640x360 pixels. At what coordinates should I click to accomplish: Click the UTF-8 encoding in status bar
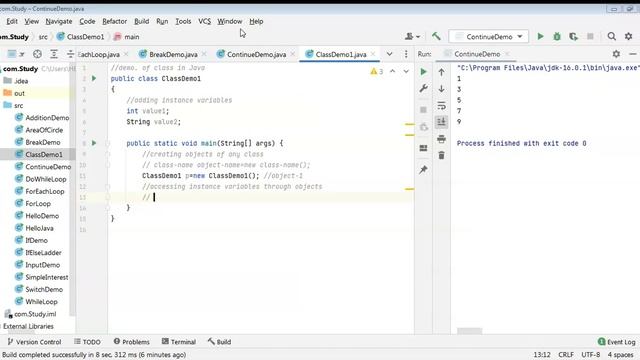coord(590,355)
